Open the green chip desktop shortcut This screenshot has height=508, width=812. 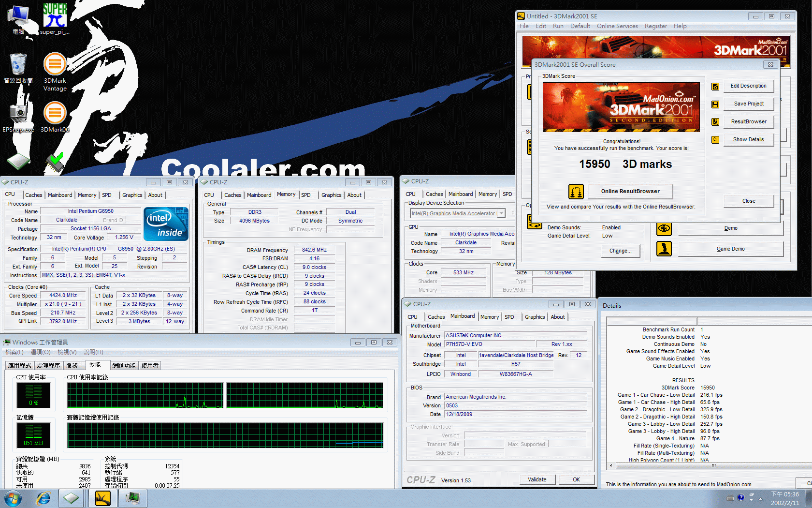pyautogui.click(x=18, y=161)
